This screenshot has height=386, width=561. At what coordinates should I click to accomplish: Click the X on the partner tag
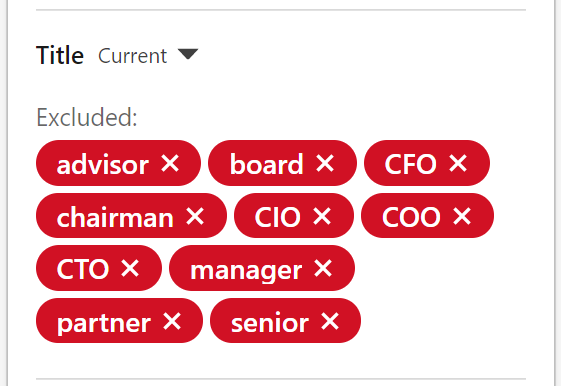point(172,321)
